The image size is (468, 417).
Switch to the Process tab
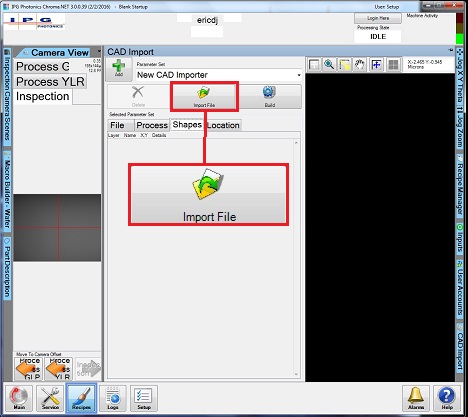[x=152, y=125]
